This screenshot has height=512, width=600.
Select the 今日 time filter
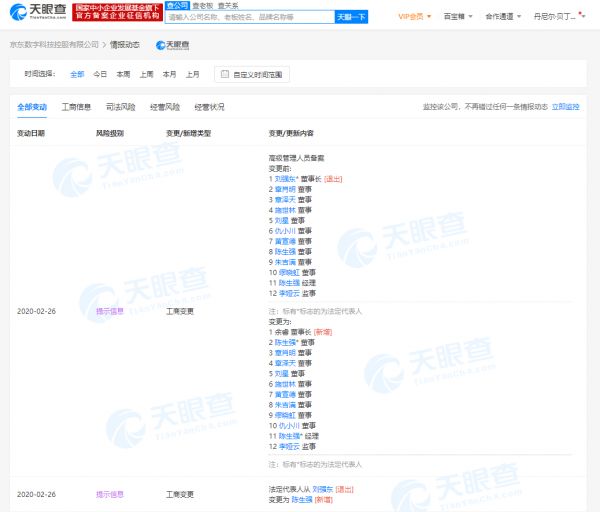(100, 74)
